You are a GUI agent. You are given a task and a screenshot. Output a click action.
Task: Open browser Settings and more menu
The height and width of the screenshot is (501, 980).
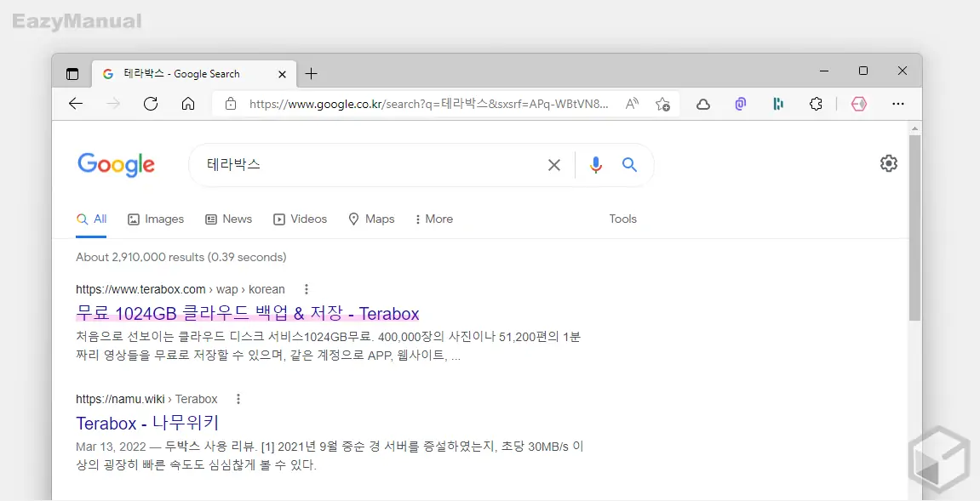[898, 105]
